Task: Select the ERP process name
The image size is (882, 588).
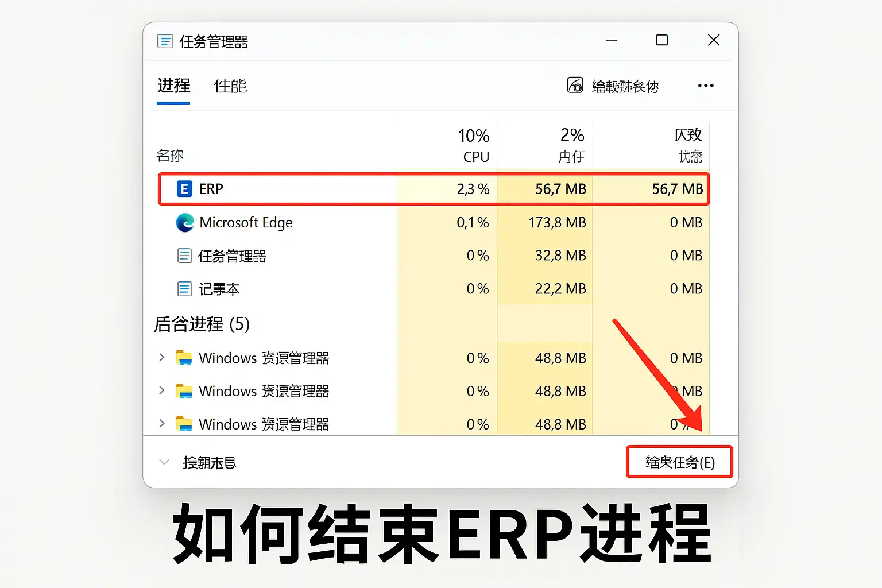Action: point(211,189)
